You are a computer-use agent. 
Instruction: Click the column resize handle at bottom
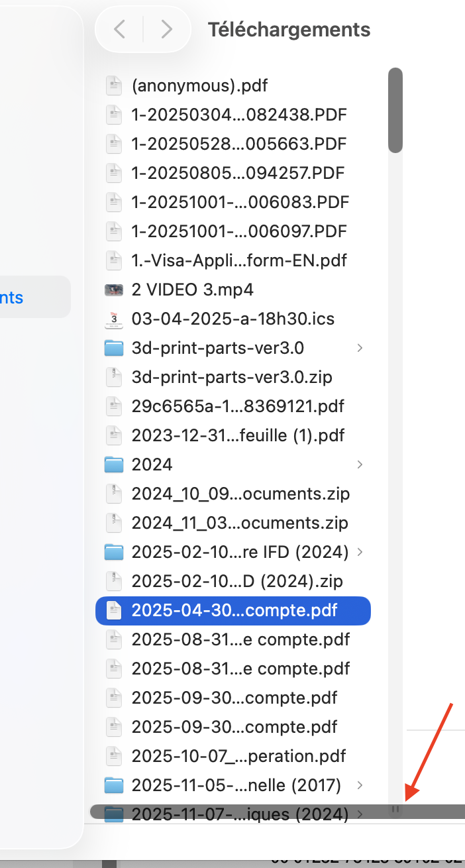pos(395,809)
